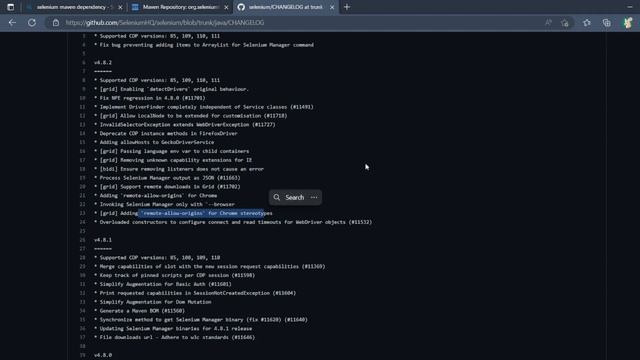The height and width of the screenshot is (360, 640).
Task: Click '[bidi] Ensure removing listeners' line
Action: pos(179,169)
